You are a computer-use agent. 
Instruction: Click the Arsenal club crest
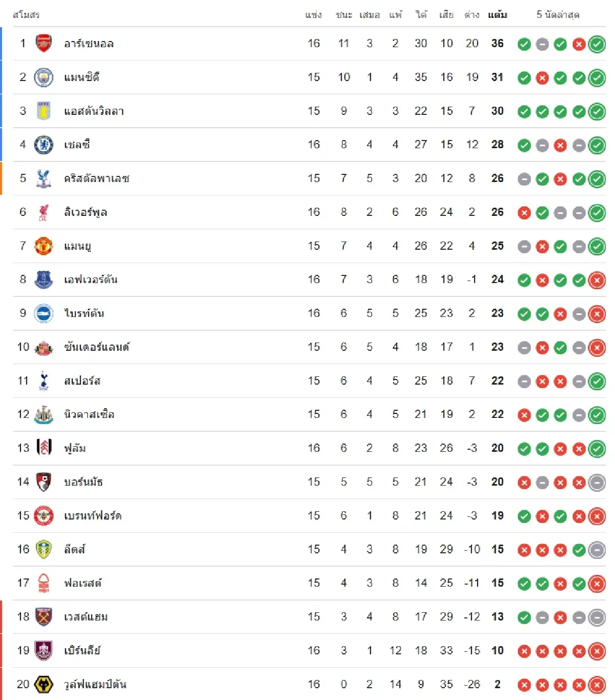44,44
